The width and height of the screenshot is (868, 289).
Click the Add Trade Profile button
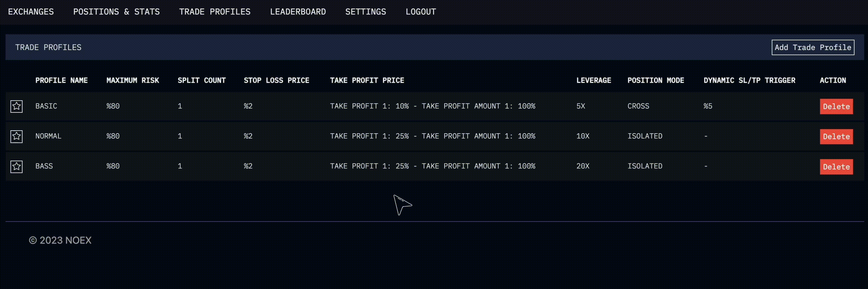point(813,47)
